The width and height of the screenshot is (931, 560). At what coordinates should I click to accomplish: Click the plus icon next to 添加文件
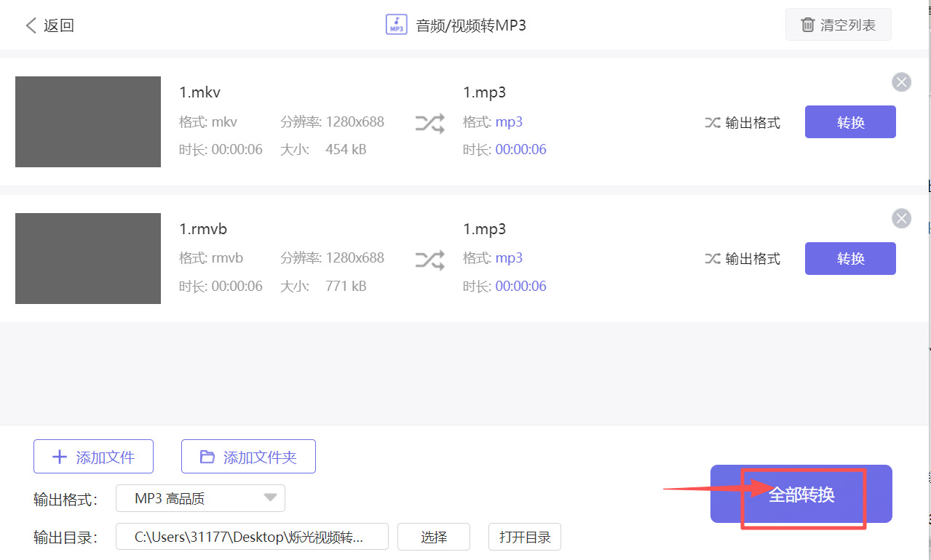click(60, 456)
